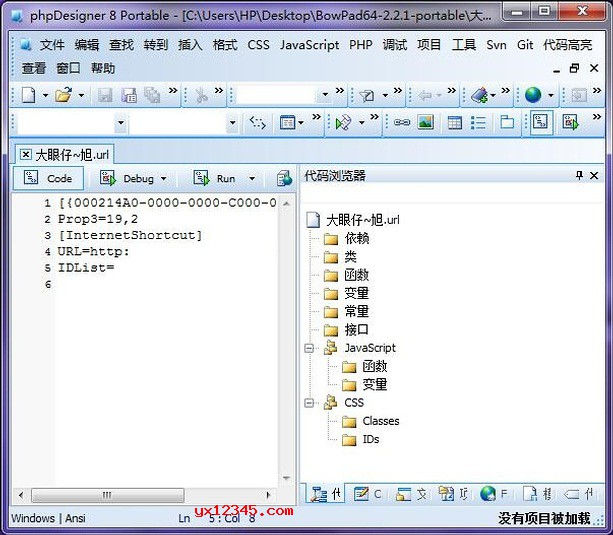Open the Debug button dropdown arrow
613x535 pixels.
pos(163,179)
